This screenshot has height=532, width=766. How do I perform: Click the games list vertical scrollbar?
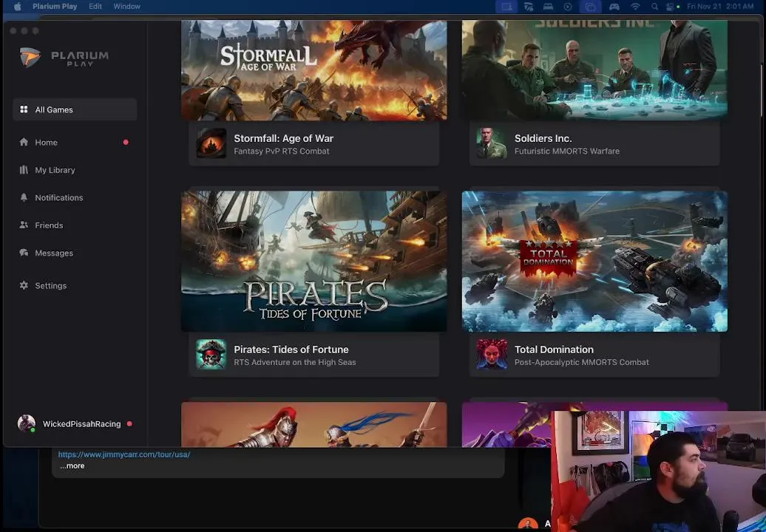click(x=761, y=90)
